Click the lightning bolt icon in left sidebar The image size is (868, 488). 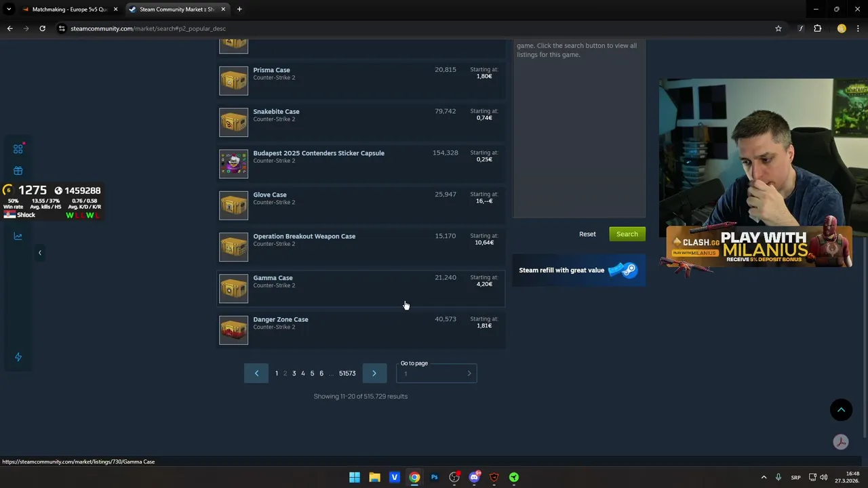coord(18,357)
